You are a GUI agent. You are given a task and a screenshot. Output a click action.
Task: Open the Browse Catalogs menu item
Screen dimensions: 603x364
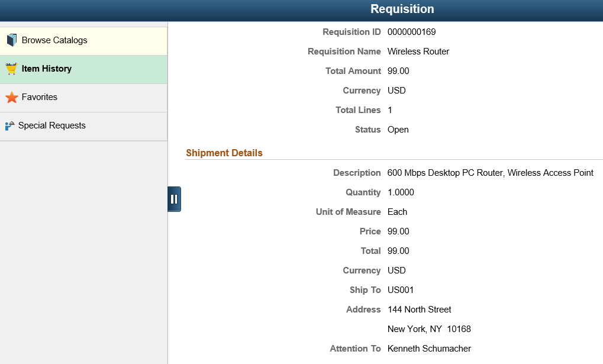83,41
